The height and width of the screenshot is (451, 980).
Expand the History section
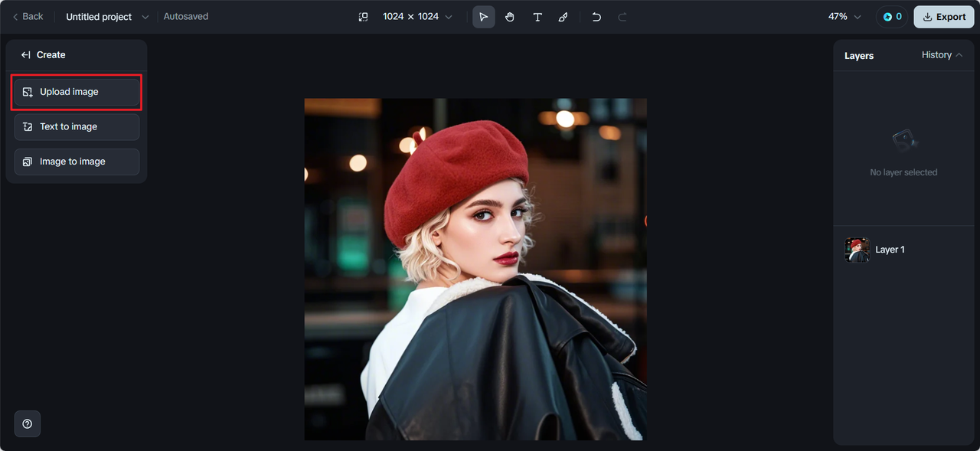[942, 55]
